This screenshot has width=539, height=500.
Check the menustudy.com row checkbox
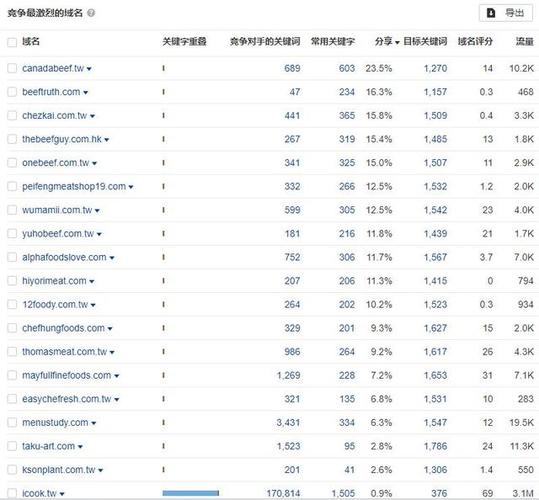point(12,422)
